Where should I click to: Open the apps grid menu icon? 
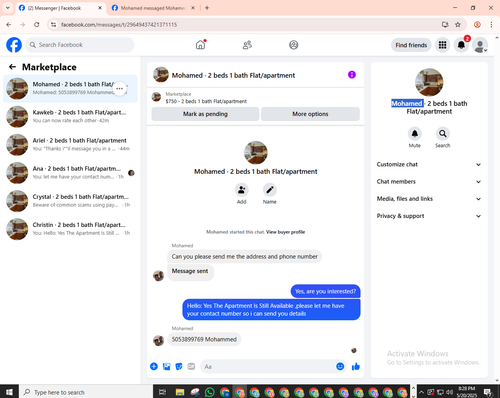pyautogui.click(x=442, y=45)
